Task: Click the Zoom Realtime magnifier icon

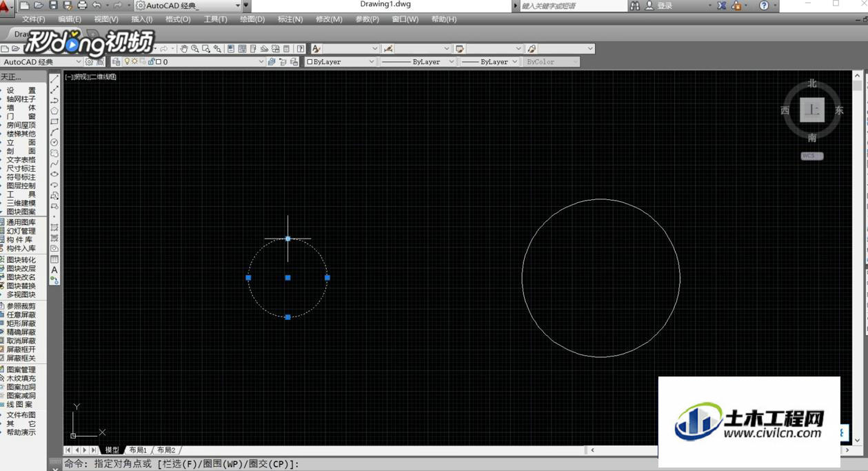Action: point(195,49)
